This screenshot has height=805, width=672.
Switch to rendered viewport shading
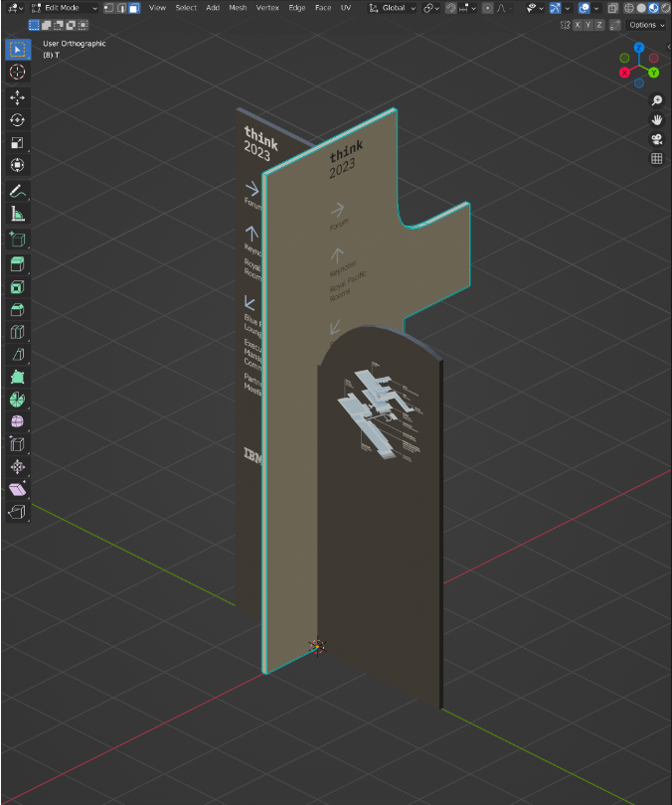[x=665, y=8]
